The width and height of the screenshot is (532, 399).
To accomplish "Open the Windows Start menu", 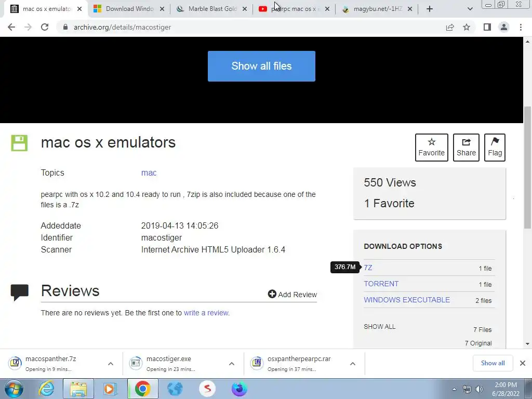I will (x=13, y=389).
